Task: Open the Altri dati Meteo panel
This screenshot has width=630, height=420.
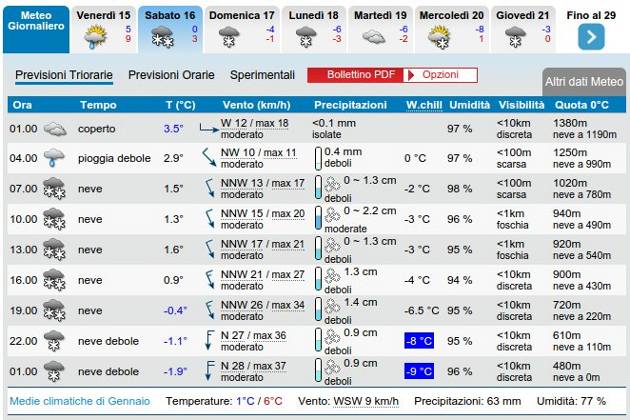Action: [x=583, y=82]
